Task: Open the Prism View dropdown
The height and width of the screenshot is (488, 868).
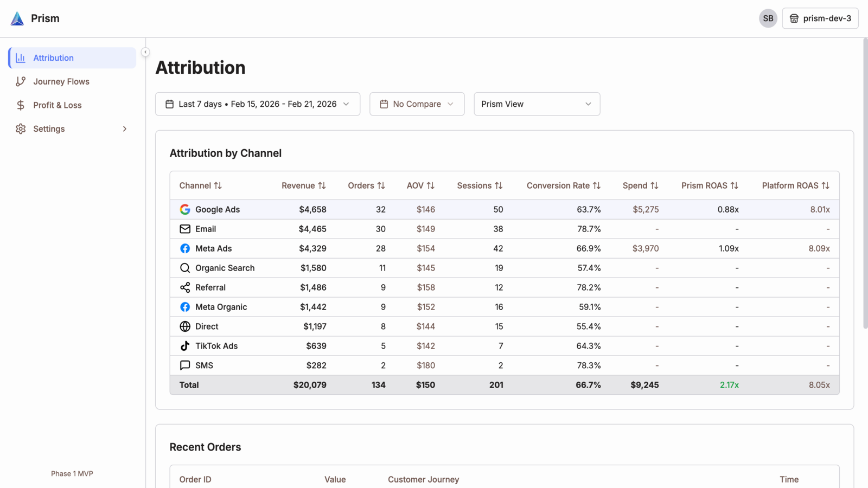Action: click(537, 104)
